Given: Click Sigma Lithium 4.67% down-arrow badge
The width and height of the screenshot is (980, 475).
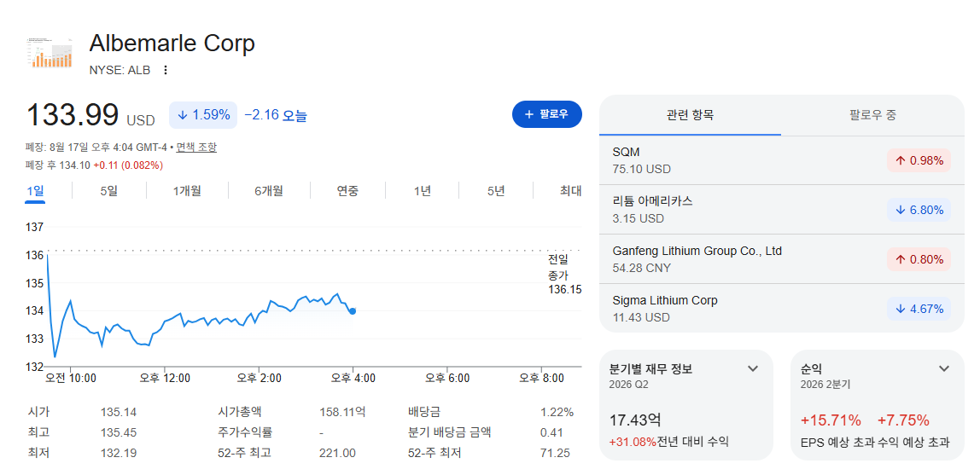Looking at the screenshot, I should 919,309.
